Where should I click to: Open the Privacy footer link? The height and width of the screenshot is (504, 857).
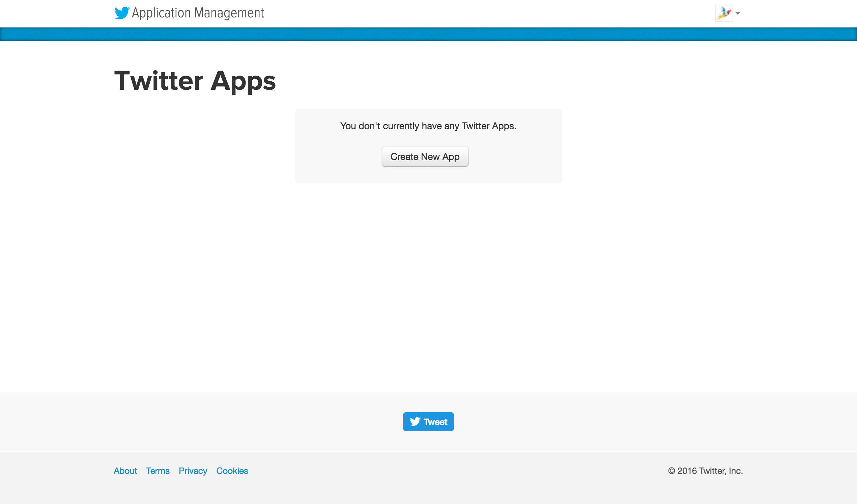[193, 471]
